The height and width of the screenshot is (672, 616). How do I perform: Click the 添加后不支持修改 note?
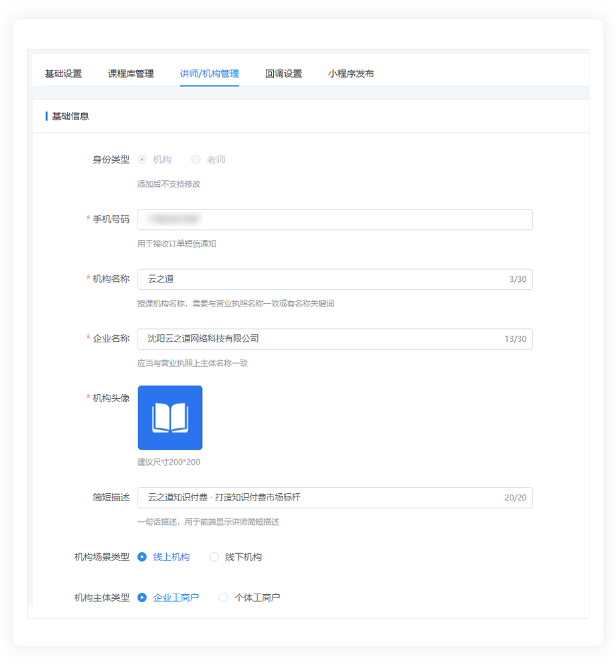coord(169,184)
